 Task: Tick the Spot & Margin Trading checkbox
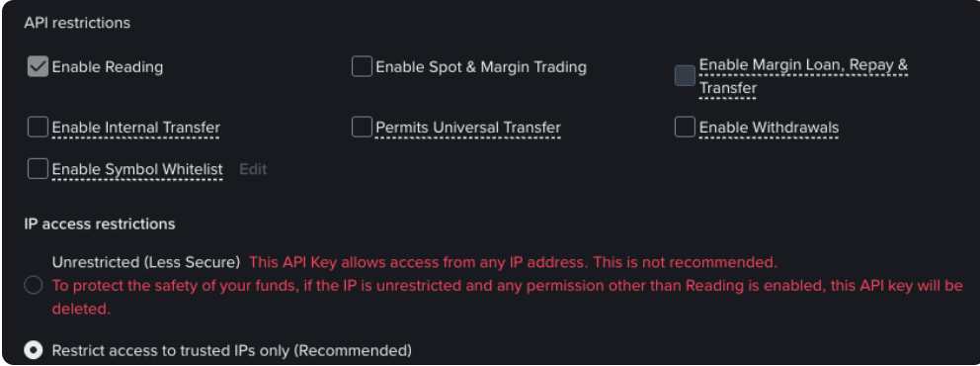362,67
